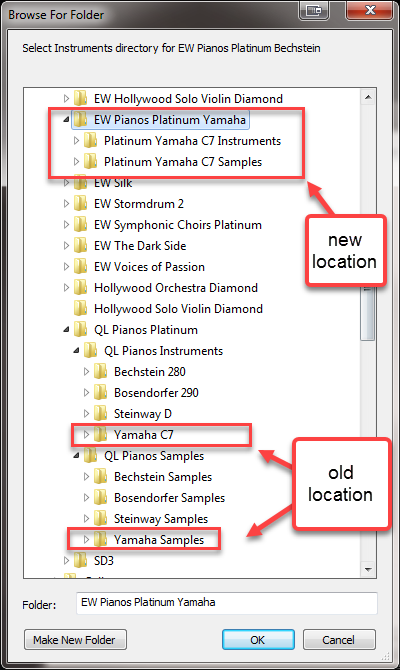
Task: Select 'EW Pianos Platinum Yamaha' tree label
Action: (170, 120)
